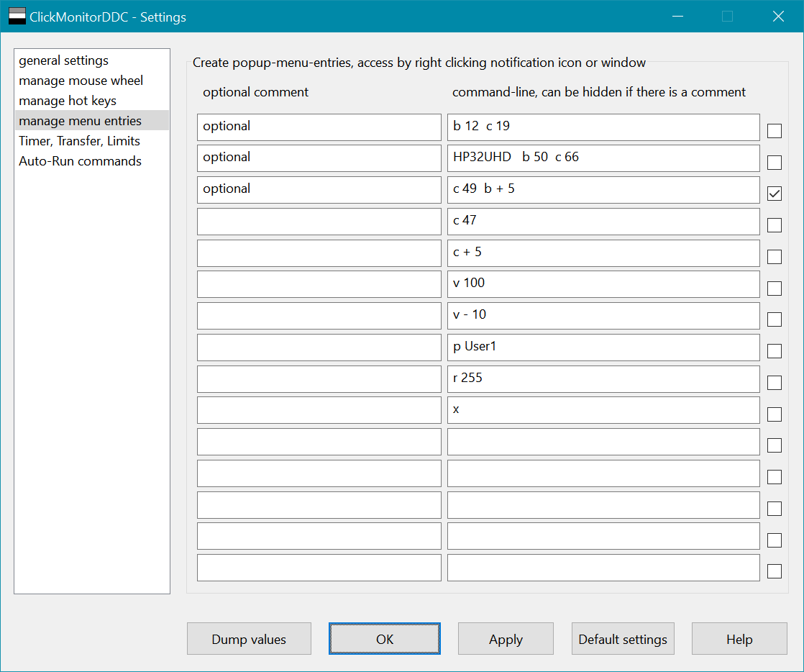Viewport: 804px width, 672px height.
Task: Click empty comment field next to 'p User1'
Action: pyautogui.click(x=319, y=348)
